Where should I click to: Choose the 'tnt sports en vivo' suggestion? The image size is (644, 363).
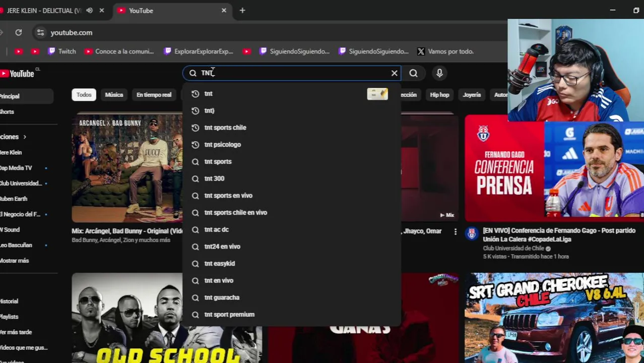[x=292, y=196]
